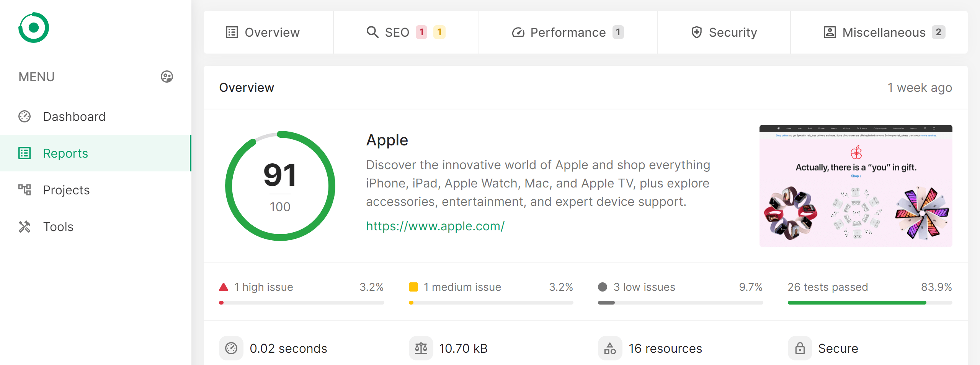Click the theme palette icon beside MENU
The width and height of the screenshot is (980, 365).
point(167,77)
